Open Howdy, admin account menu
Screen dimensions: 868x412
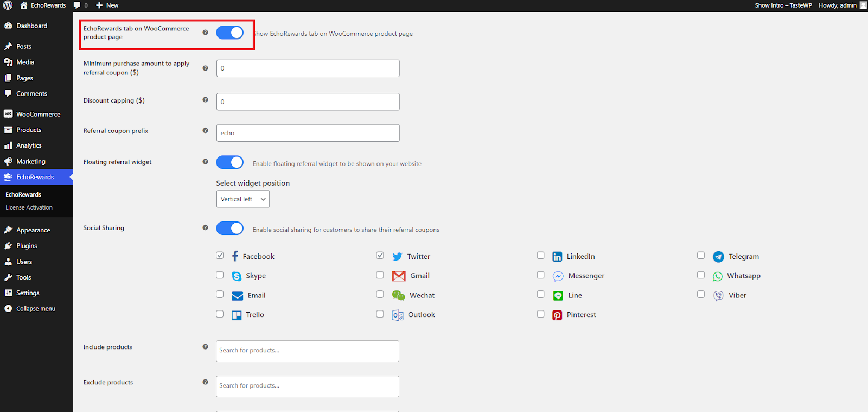[837, 5]
